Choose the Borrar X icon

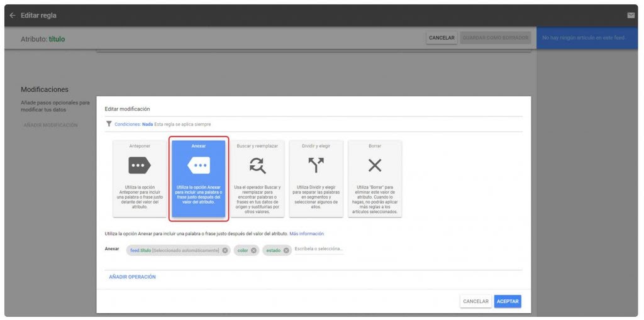(x=375, y=165)
